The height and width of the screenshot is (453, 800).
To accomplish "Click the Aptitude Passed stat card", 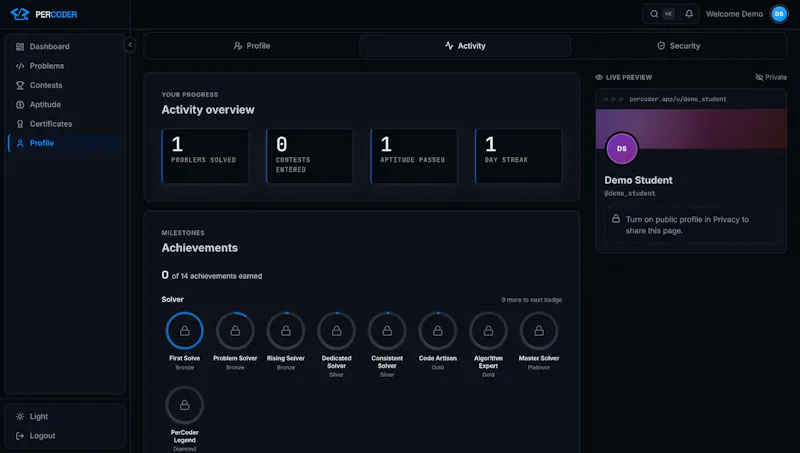I will coord(414,156).
